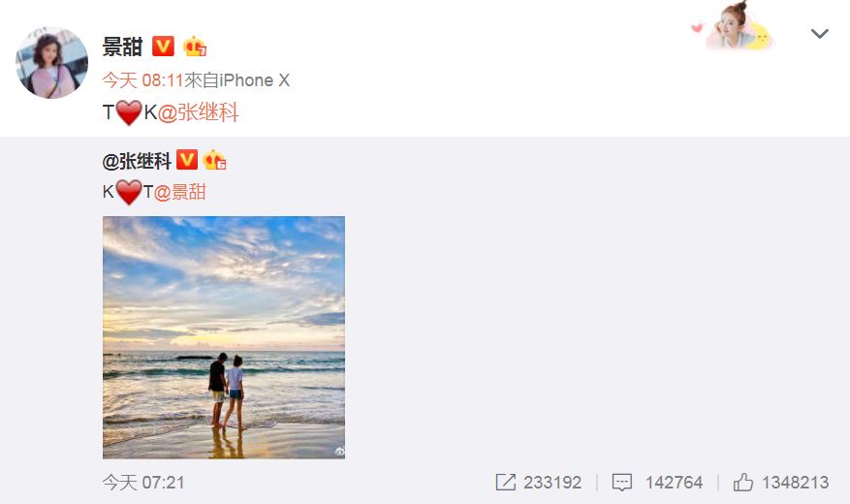Click the red heart emoji between K and T

tap(129, 192)
